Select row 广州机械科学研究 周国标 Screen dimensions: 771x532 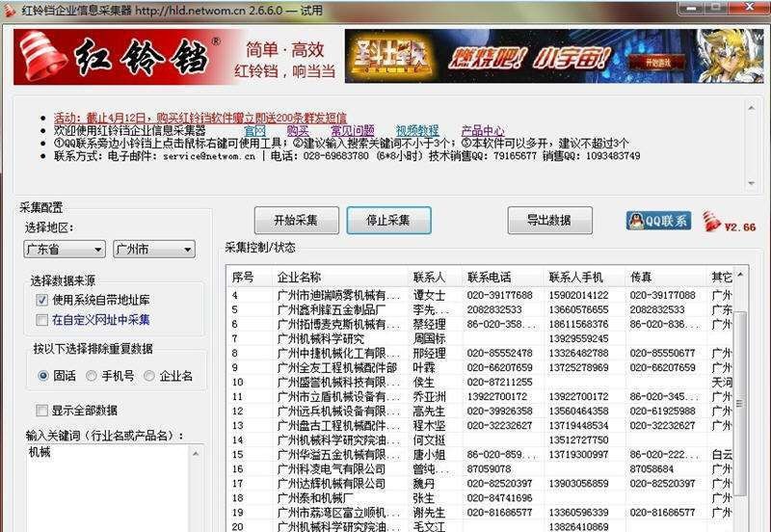pos(479,339)
